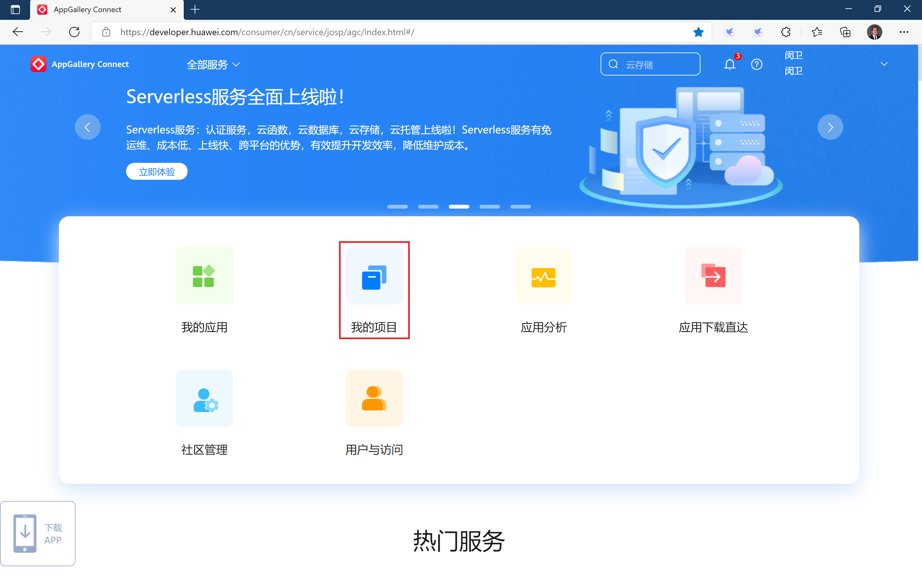This screenshot has width=922, height=588.
Task: Open a new browser tab
Action: (195, 10)
